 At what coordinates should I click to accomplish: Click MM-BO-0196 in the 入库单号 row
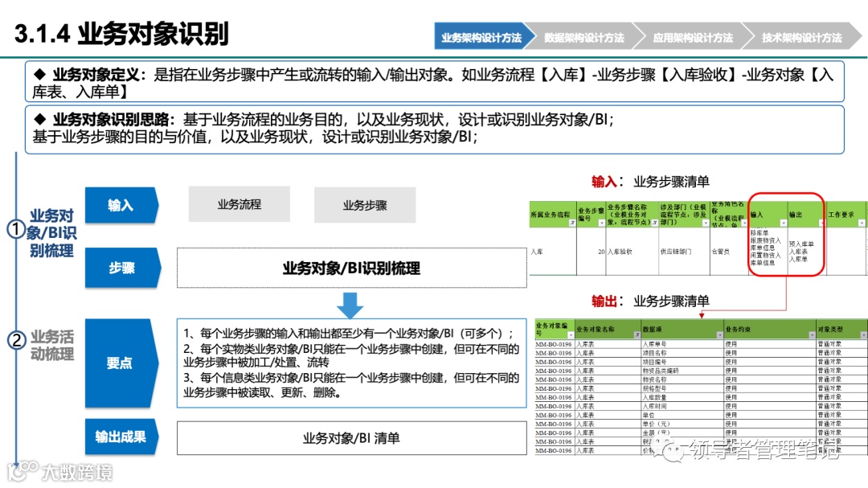553,344
